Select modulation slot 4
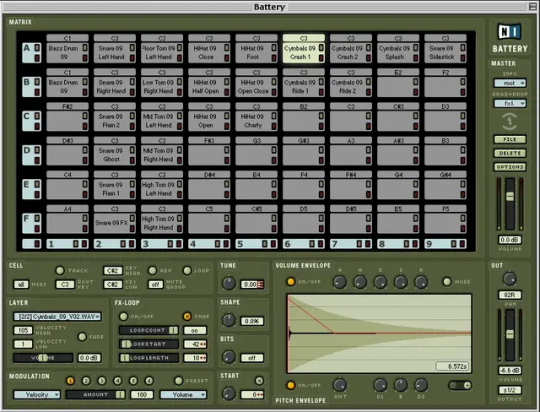Viewport: 540px width, 412px height. (x=117, y=381)
